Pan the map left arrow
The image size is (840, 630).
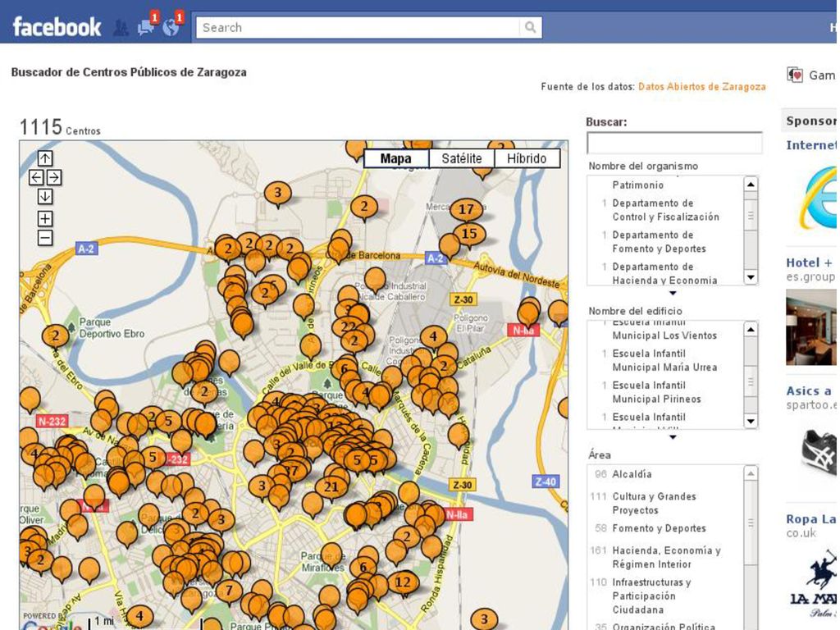coord(36,177)
